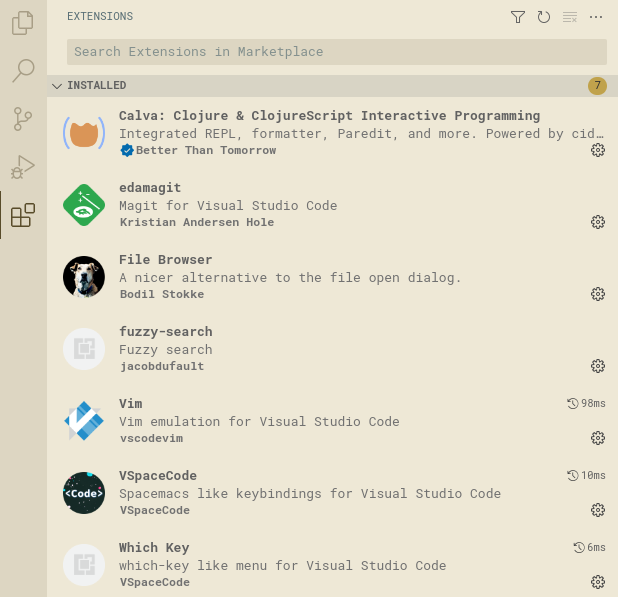Viewport: 618px width, 597px height.
Task: Click the installed count badge showing 7
Action: pos(597,86)
